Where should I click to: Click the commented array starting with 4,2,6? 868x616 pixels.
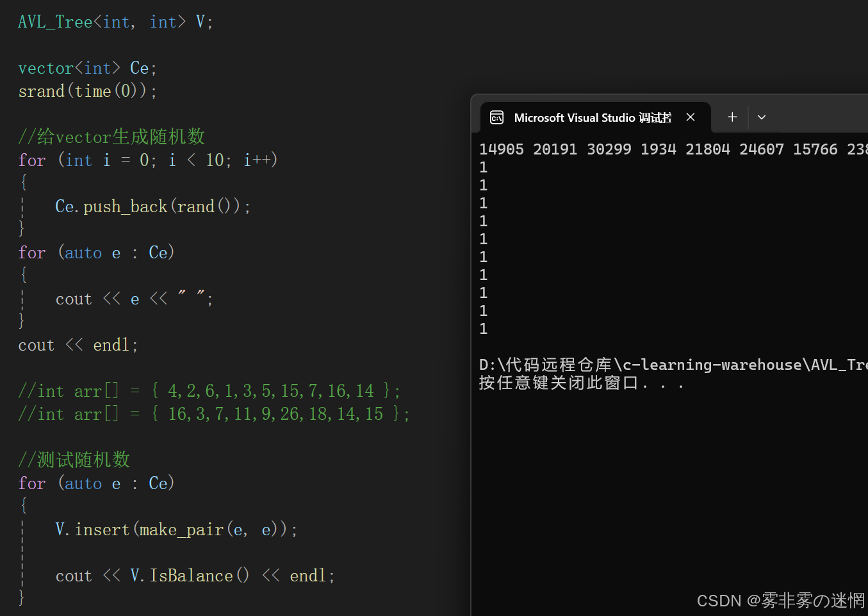click(x=209, y=390)
